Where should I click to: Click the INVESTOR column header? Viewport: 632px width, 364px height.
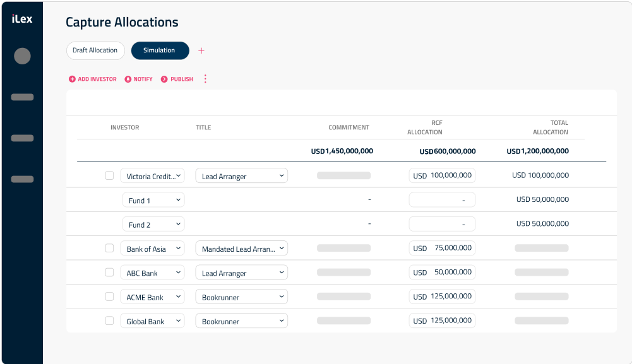click(125, 127)
